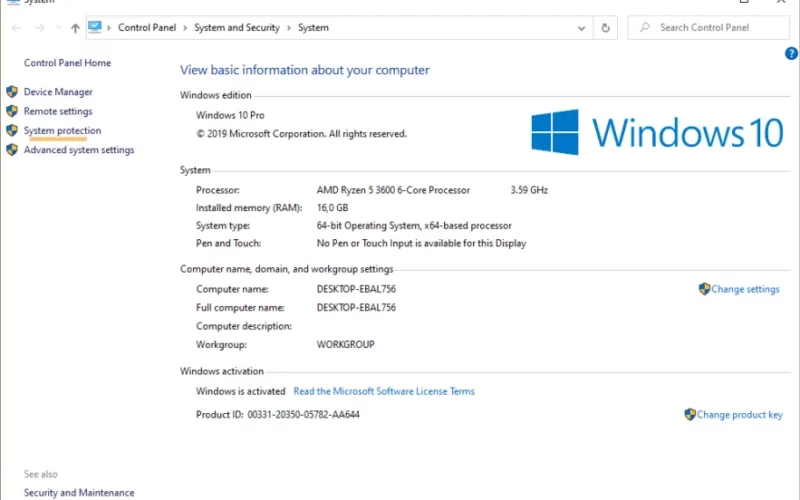800x500 pixels.
Task: Read the Microsoft Software License Terms
Action: coord(384,391)
